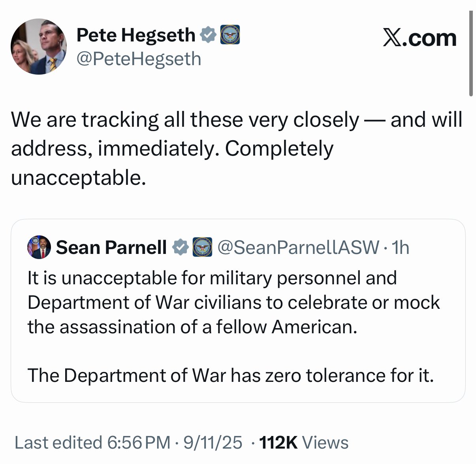Click the 9/11/25 post date
This screenshot has width=476, height=464.
click(x=213, y=443)
